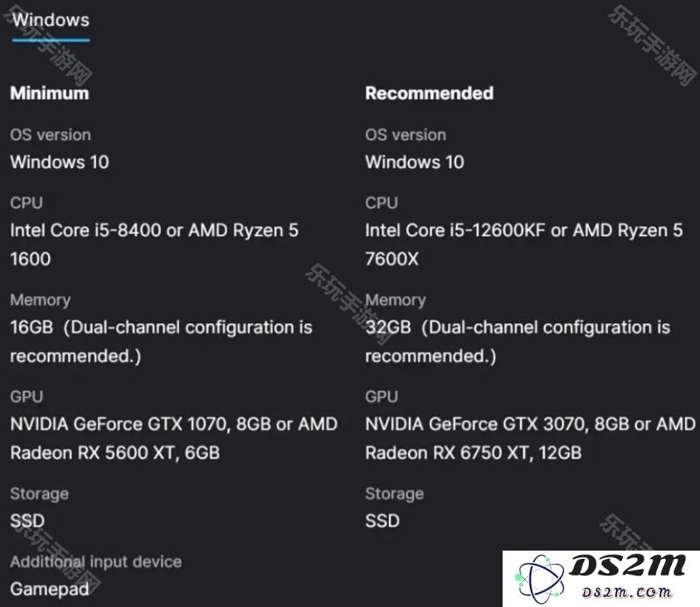
Task: Click Windows 10 under Minimum OS version
Action: coord(60,162)
